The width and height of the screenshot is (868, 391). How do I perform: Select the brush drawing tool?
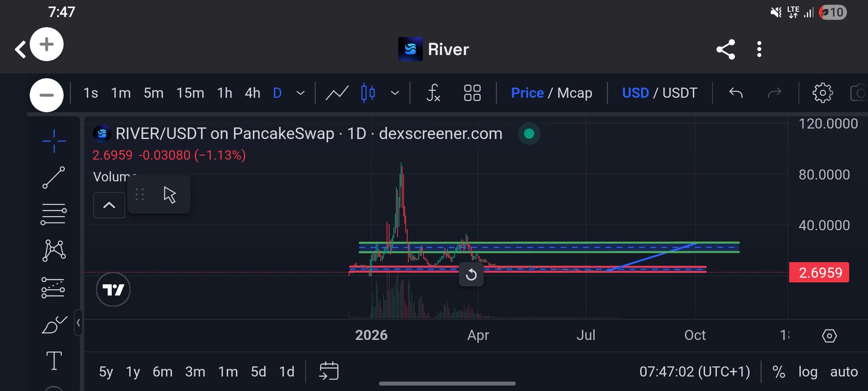pos(54,325)
